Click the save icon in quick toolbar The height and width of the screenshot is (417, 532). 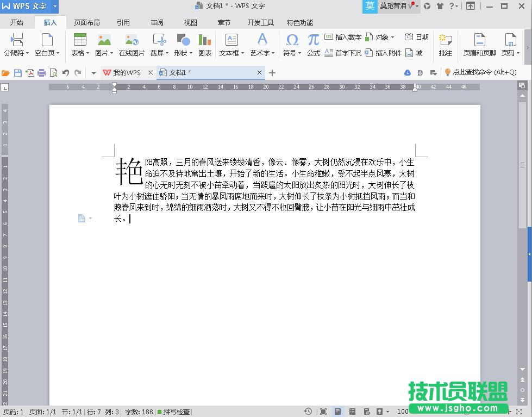[x=18, y=73]
